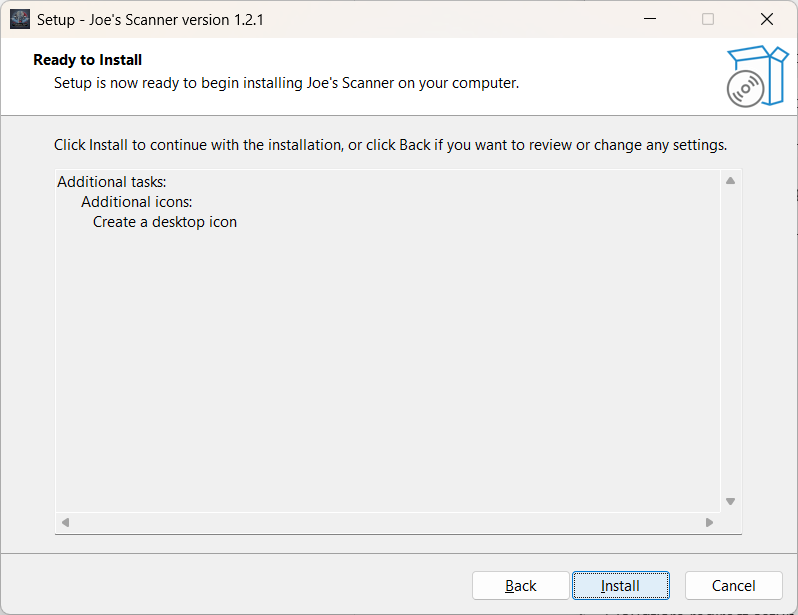Click the scroll right arrow

(709, 522)
